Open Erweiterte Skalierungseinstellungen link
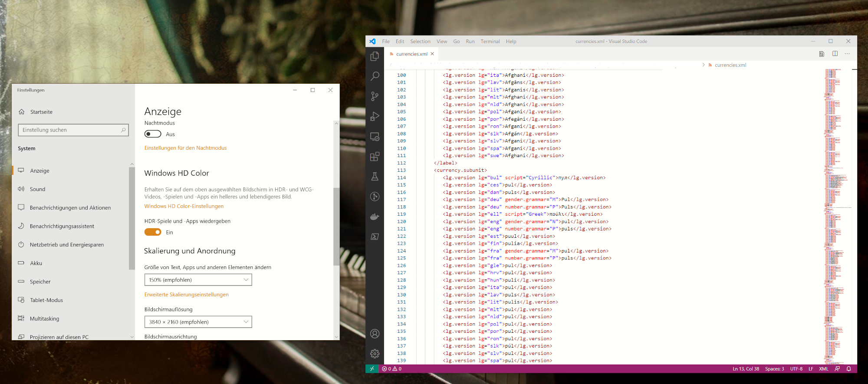This screenshot has height=384, width=868. 186,295
